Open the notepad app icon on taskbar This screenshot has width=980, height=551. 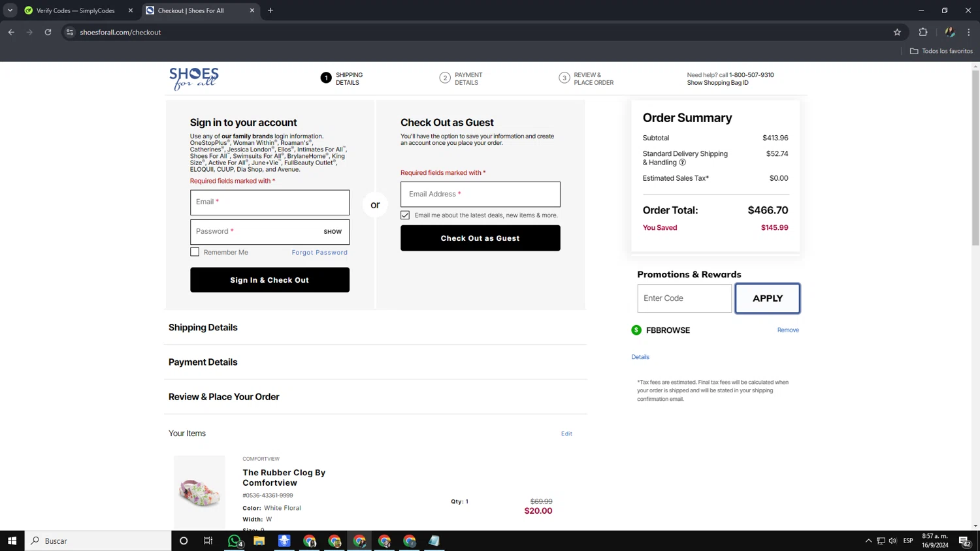pos(434,541)
